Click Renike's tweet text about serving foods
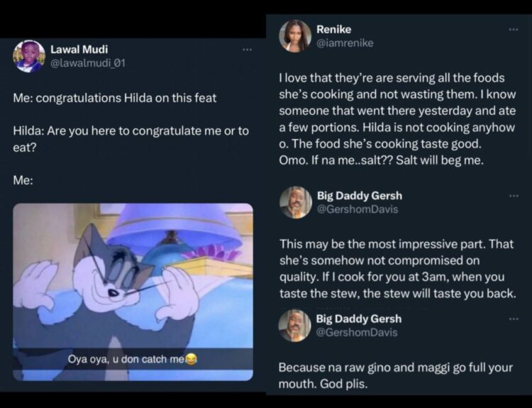The image size is (532, 408). tap(397, 119)
